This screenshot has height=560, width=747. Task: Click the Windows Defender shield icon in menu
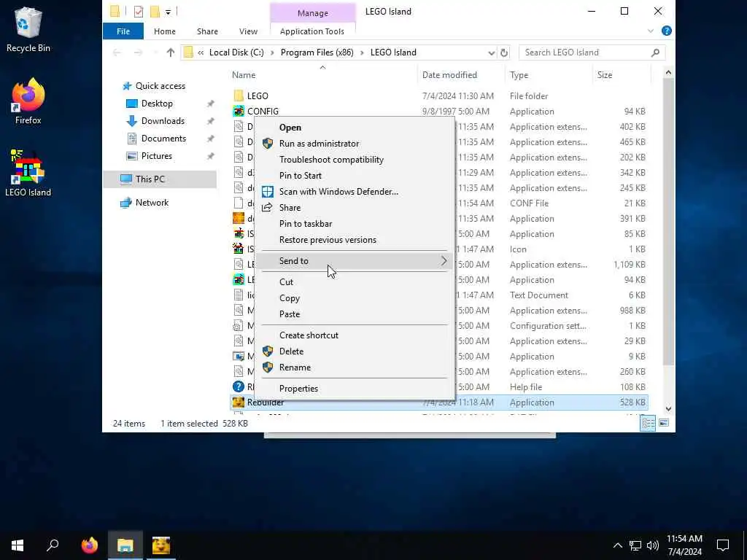[x=268, y=192]
